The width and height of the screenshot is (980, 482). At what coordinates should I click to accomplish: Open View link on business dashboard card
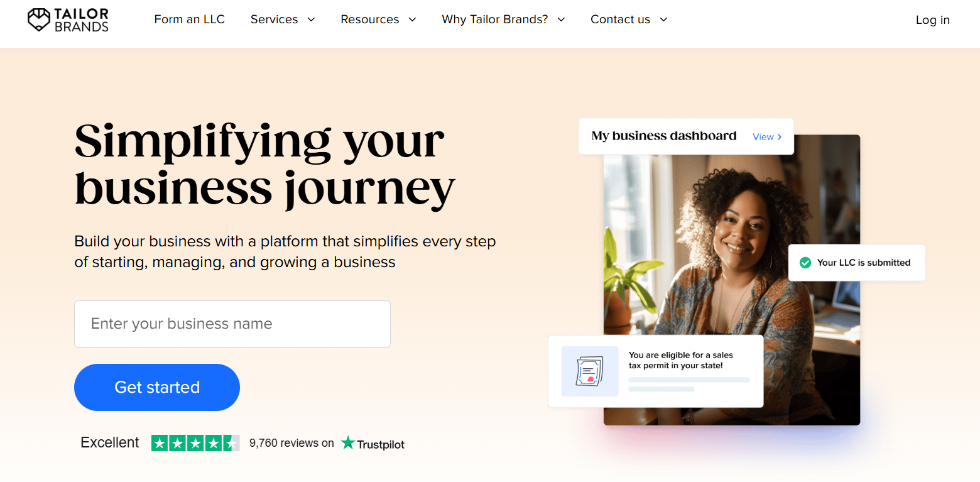coord(763,137)
